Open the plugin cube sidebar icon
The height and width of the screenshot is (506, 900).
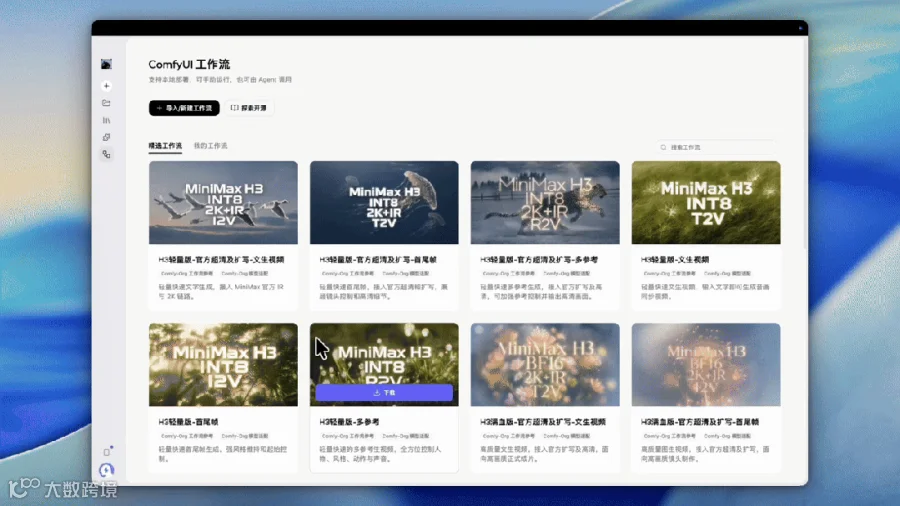[106, 137]
